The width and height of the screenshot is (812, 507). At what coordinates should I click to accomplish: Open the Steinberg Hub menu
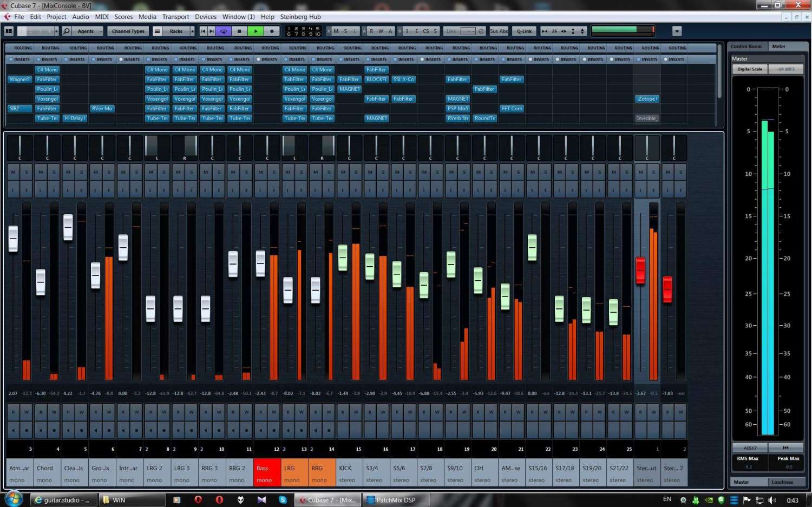[x=300, y=17]
